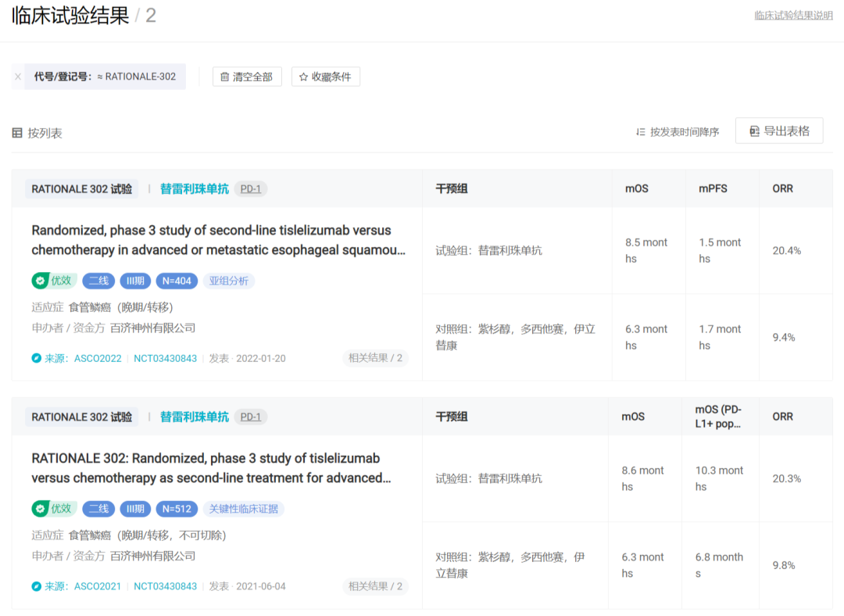Open ASCO2021 source link

[98, 586]
